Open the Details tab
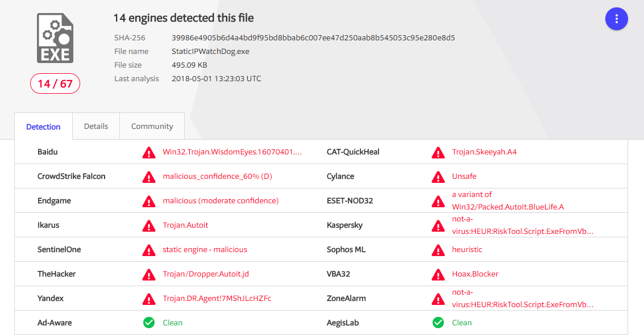 coord(96,126)
